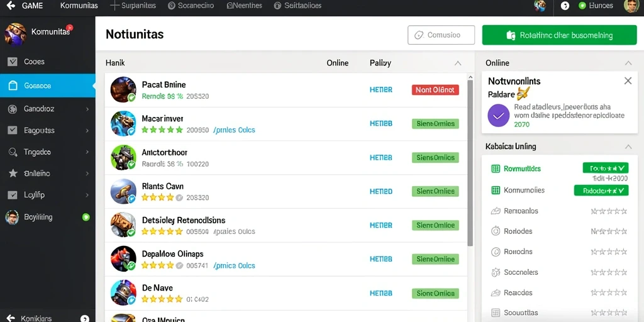Toggle the green checked badge for Komunoiies
Viewport: 644px width, 322px height.
601,190
